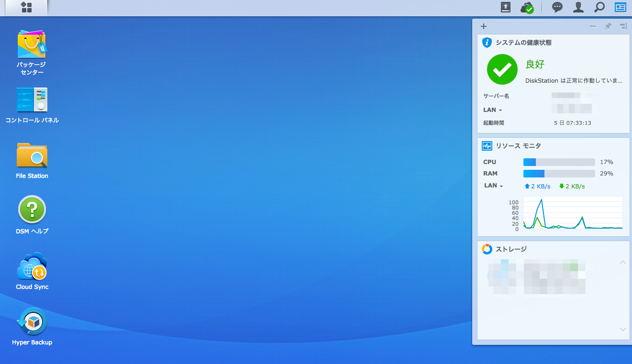Click the リソース モニタ widget title

tap(519, 146)
